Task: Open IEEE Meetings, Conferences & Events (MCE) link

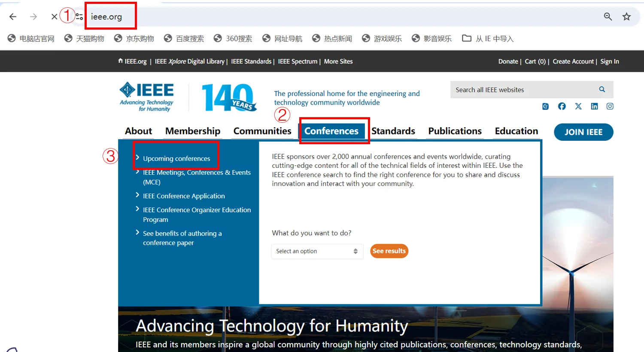Action: 197,177
